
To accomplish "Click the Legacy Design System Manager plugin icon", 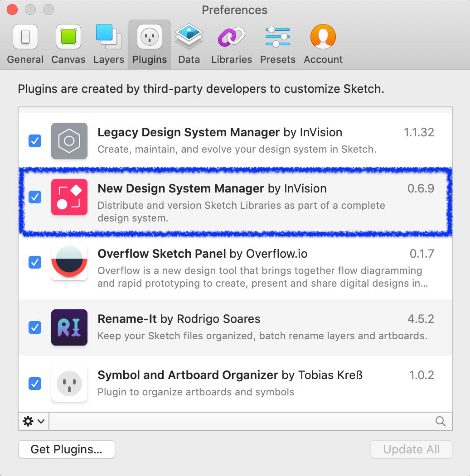I will [x=69, y=141].
